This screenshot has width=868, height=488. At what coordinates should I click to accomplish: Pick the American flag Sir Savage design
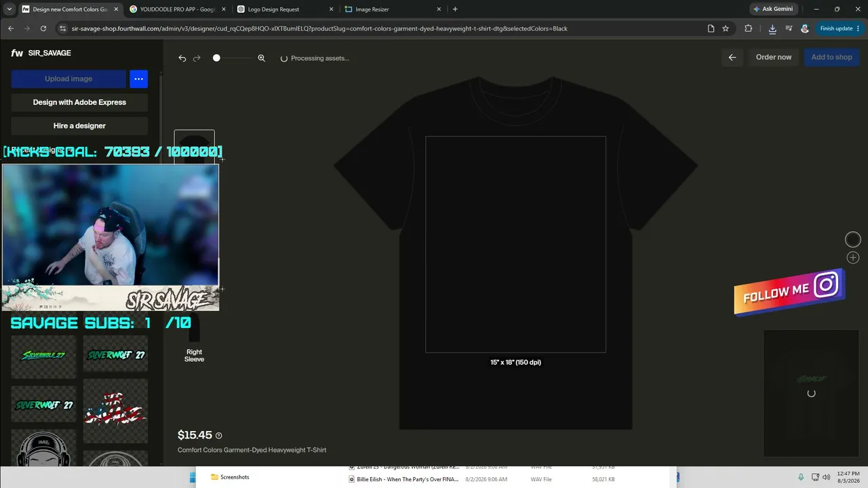coord(115,411)
